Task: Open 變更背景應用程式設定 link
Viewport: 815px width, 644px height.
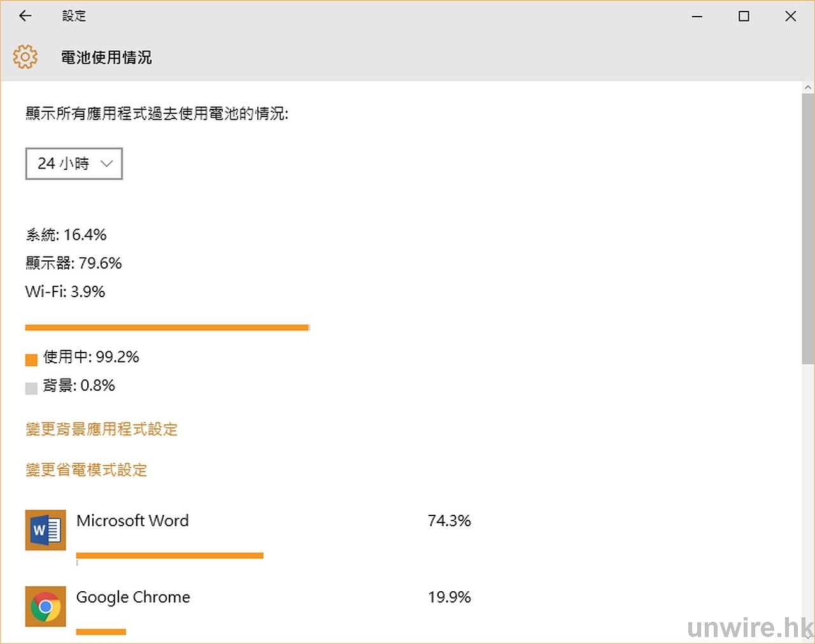Action: 101,430
